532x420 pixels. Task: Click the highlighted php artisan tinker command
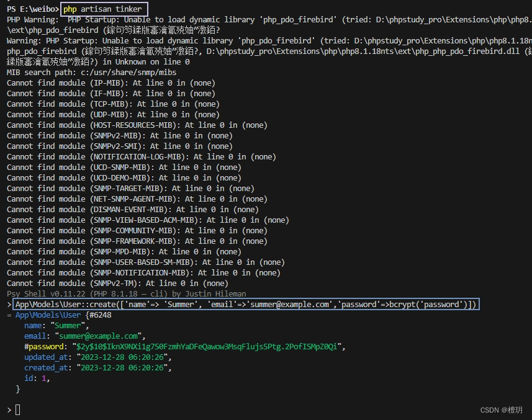pos(103,9)
